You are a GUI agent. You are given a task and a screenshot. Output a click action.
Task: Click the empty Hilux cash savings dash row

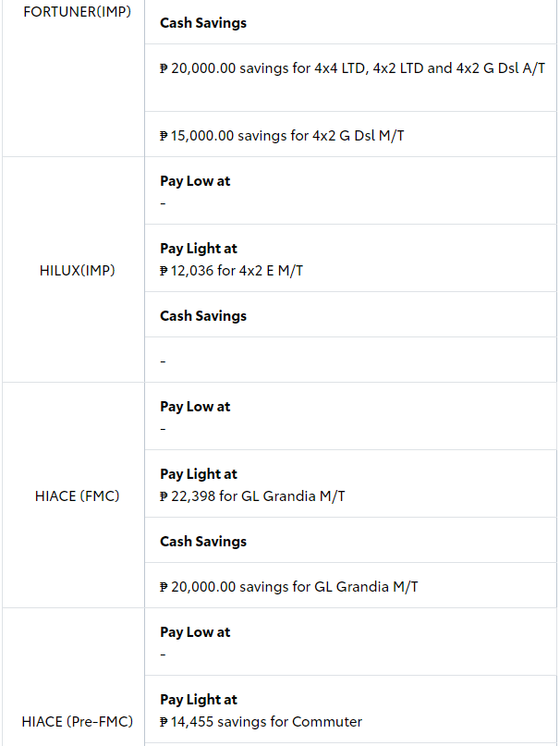click(x=350, y=361)
